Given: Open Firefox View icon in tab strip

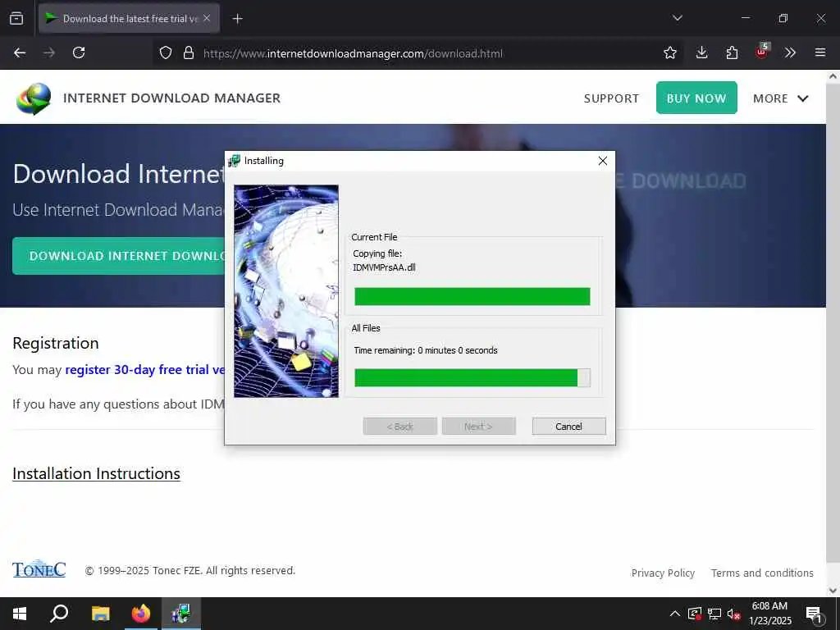Looking at the screenshot, I should [16, 18].
